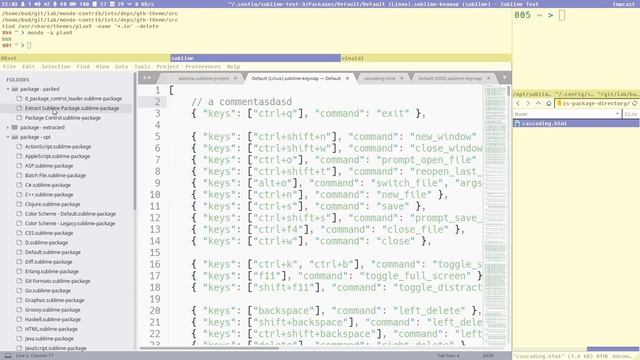640x360 pixels.
Task: Click the editor horizontal scrollbar
Action: [x=209, y=348]
